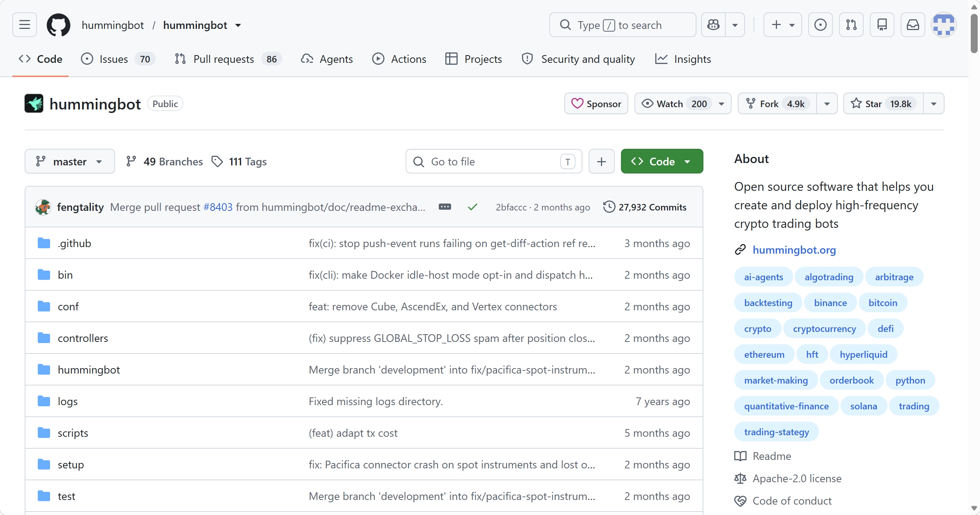Open the master branch selector
980x515 pixels.
pos(70,162)
